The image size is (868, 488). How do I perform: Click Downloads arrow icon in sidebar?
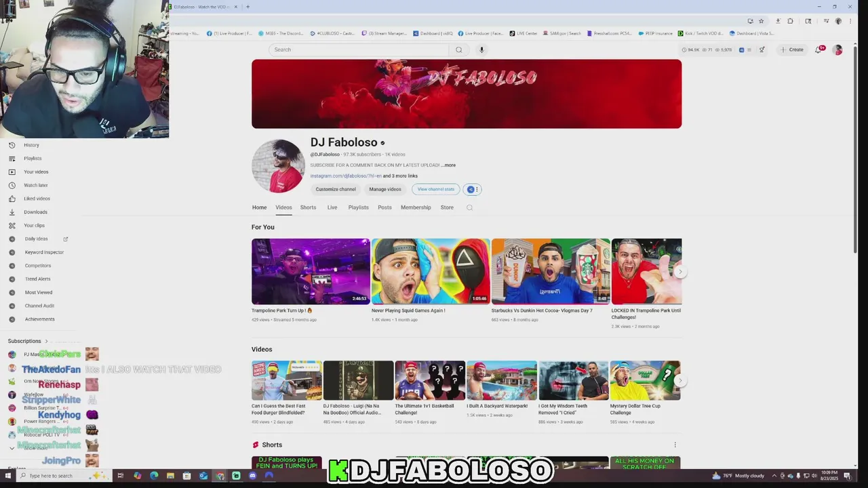point(12,212)
